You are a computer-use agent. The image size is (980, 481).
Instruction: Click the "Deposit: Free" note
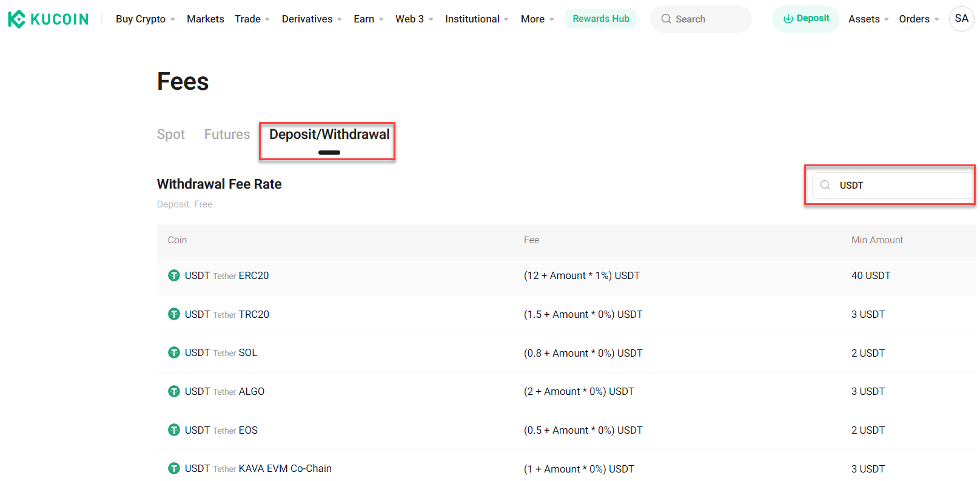[x=184, y=204]
